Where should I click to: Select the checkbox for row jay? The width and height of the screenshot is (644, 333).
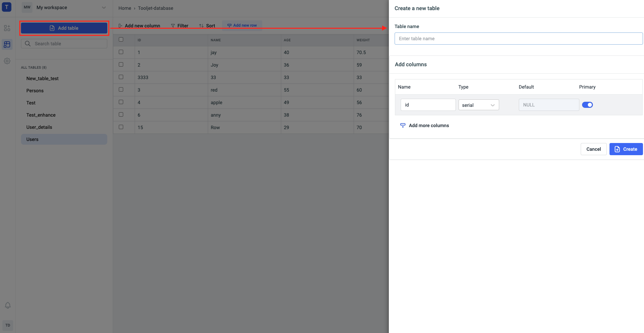[121, 52]
